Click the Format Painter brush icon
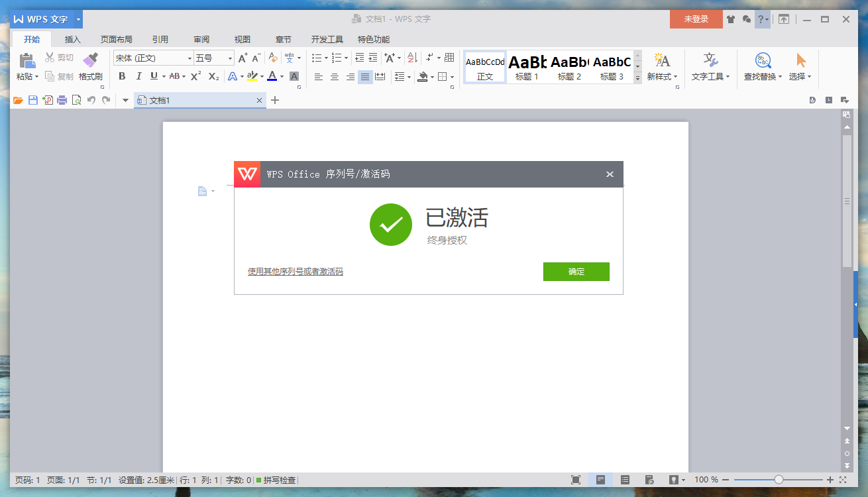This screenshot has width=868, height=497. (91, 61)
